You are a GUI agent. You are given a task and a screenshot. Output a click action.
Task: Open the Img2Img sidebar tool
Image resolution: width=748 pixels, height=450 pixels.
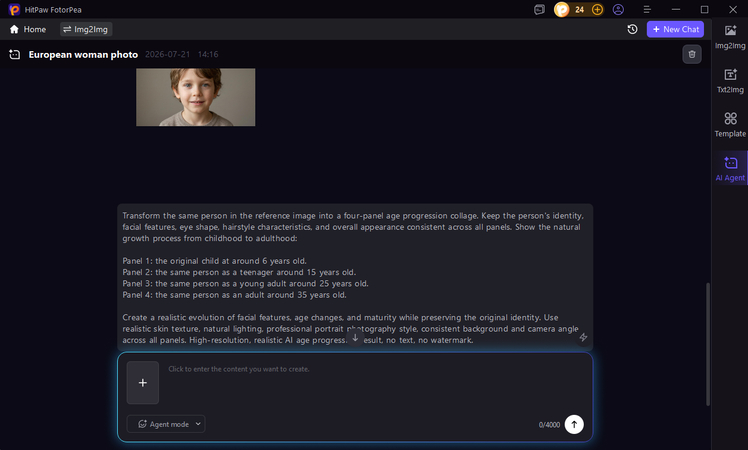point(730,37)
